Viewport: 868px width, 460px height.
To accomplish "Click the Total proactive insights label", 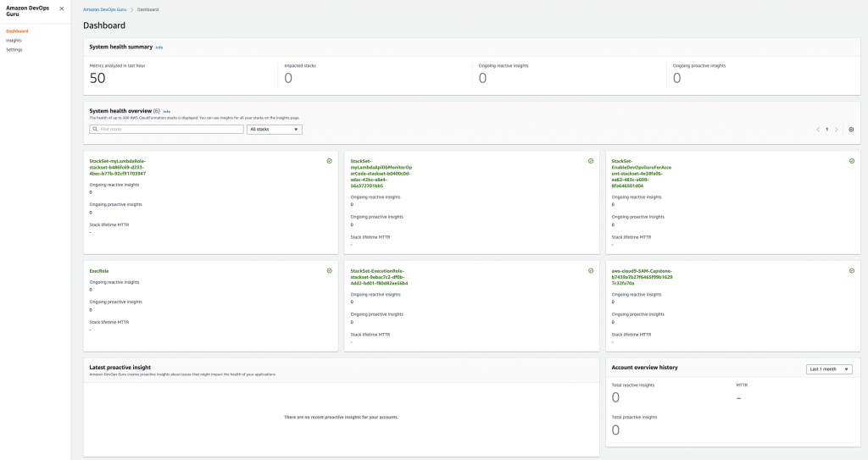I will pos(634,418).
